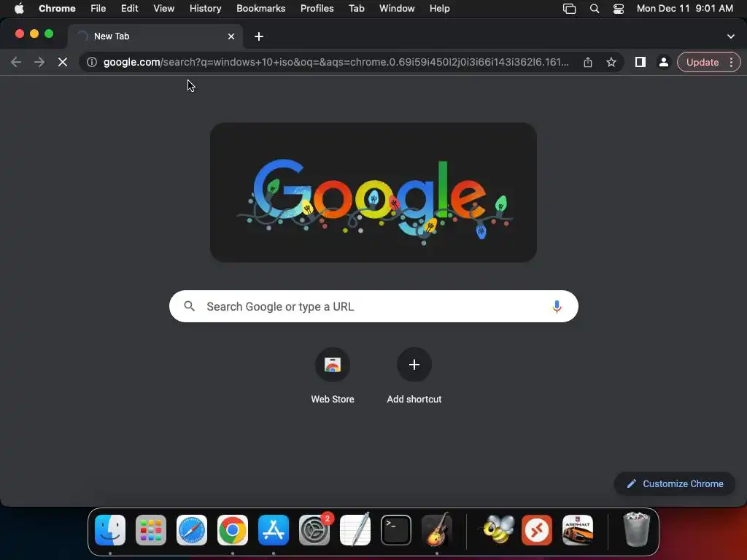
Task: Open the Bookmarks menu
Action: click(x=261, y=9)
